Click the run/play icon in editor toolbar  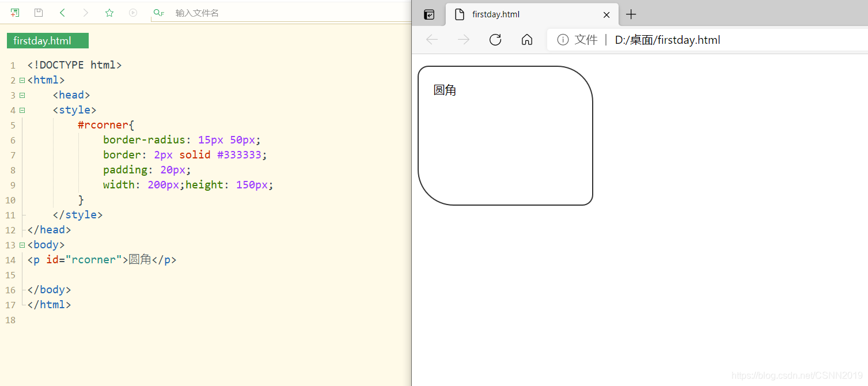point(133,13)
